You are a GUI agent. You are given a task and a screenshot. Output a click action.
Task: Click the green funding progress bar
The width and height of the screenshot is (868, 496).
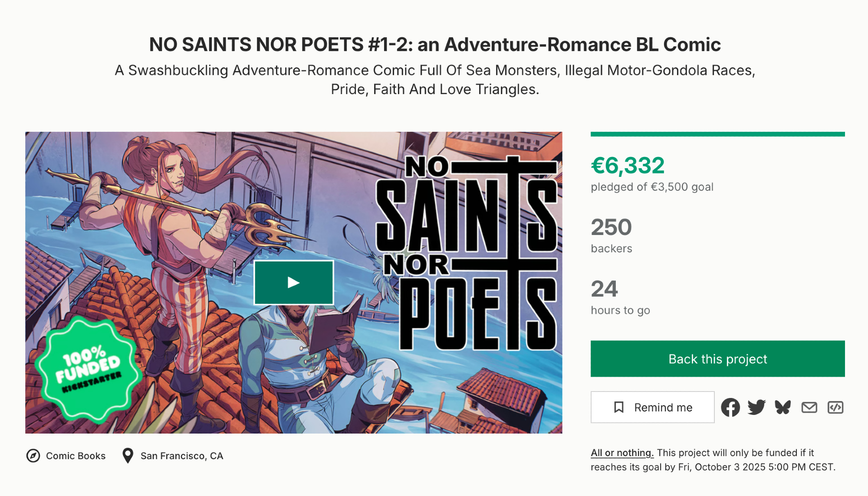[717, 134]
